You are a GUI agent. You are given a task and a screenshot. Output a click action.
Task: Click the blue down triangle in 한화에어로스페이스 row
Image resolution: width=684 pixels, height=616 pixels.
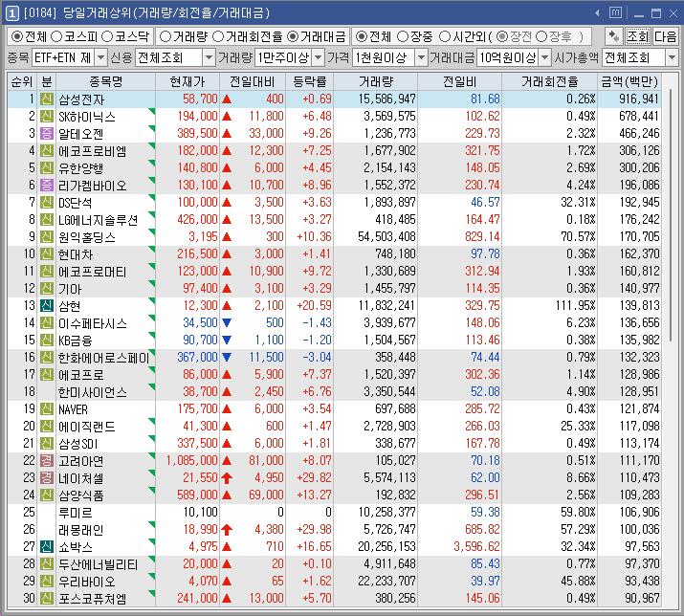coord(227,358)
